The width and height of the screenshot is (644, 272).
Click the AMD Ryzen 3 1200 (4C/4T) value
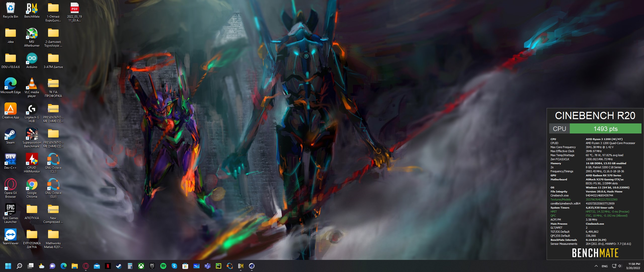tap(604, 139)
